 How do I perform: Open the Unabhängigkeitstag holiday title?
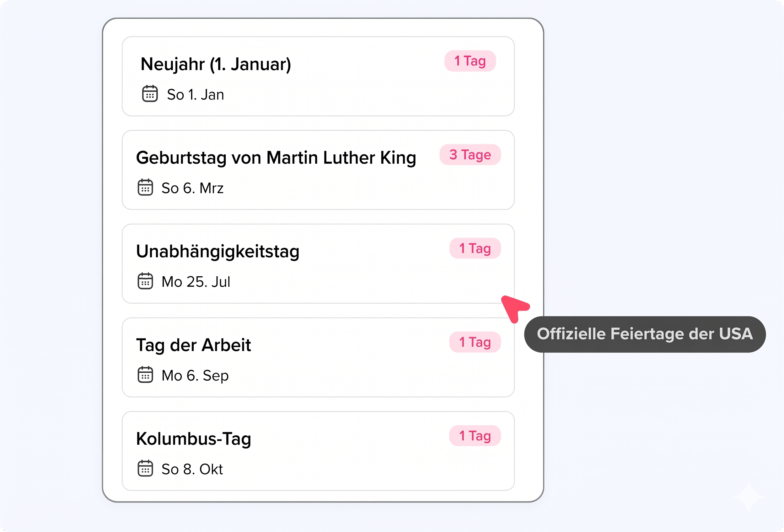(x=217, y=252)
